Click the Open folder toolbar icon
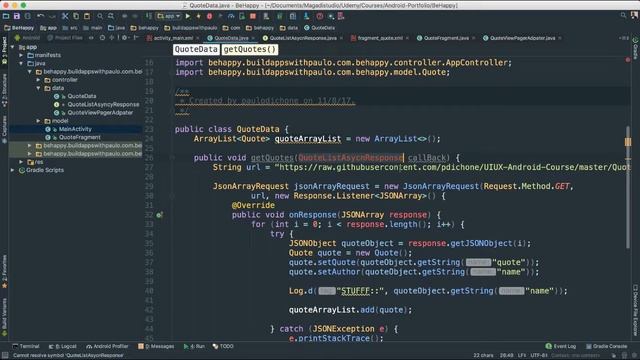Screen dimensions: 640x360 (x=6, y=16)
